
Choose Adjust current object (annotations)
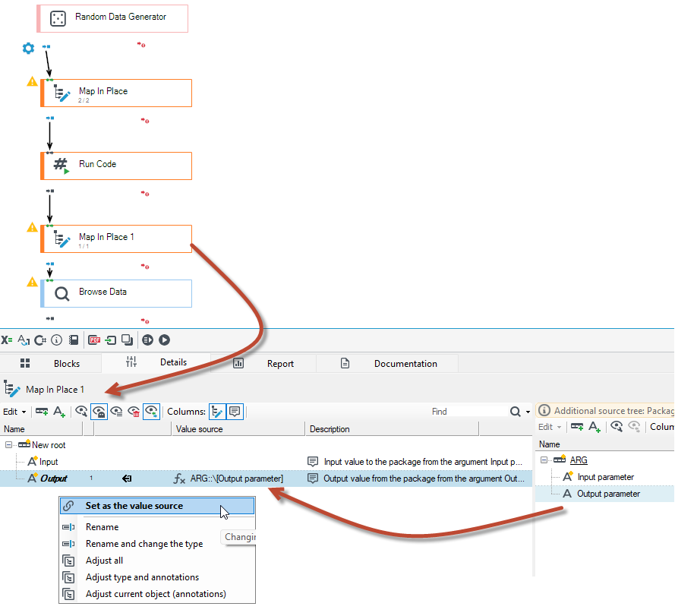[x=156, y=595]
